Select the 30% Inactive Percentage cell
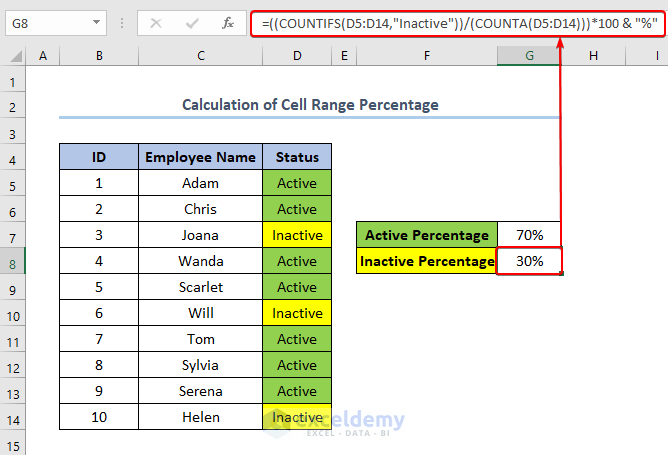Image resolution: width=668 pixels, height=455 pixels. click(x=529, y=261)
